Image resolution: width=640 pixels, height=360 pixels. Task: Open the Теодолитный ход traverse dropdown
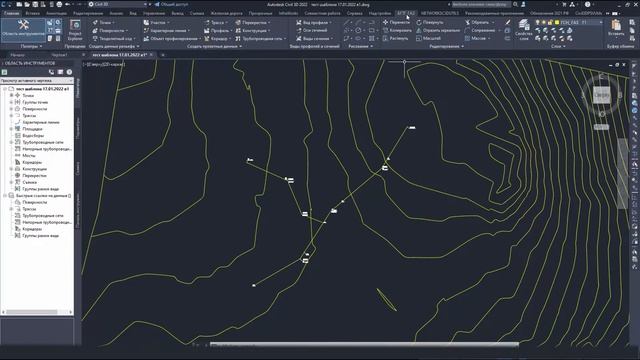[x=114, y=38]
